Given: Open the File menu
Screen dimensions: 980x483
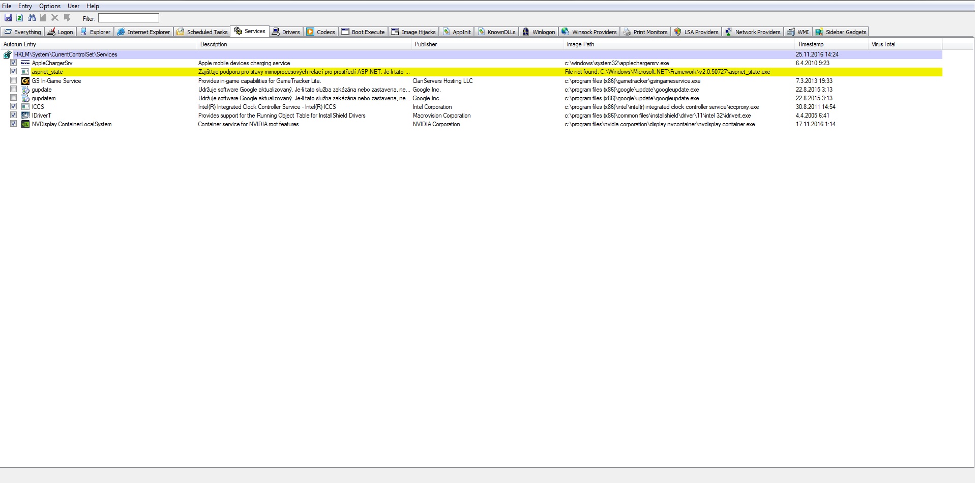Looking at the screenshot, I should tap(7, 6).
